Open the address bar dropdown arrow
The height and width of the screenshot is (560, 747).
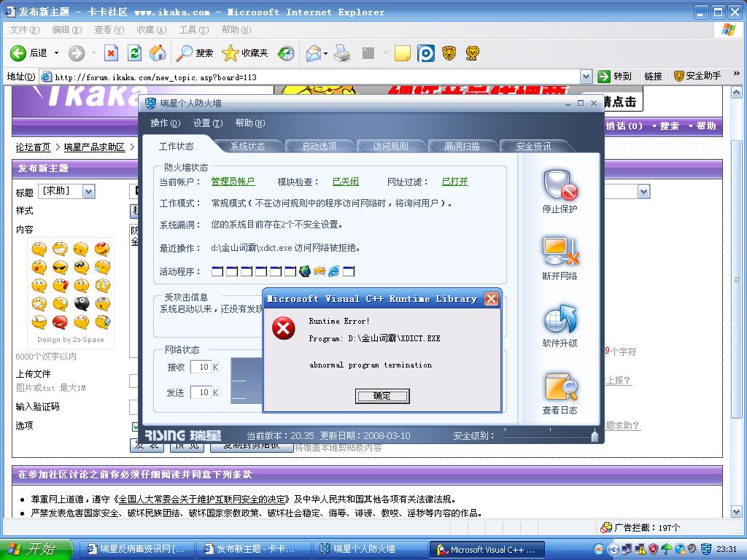click(x=586, y=76)
